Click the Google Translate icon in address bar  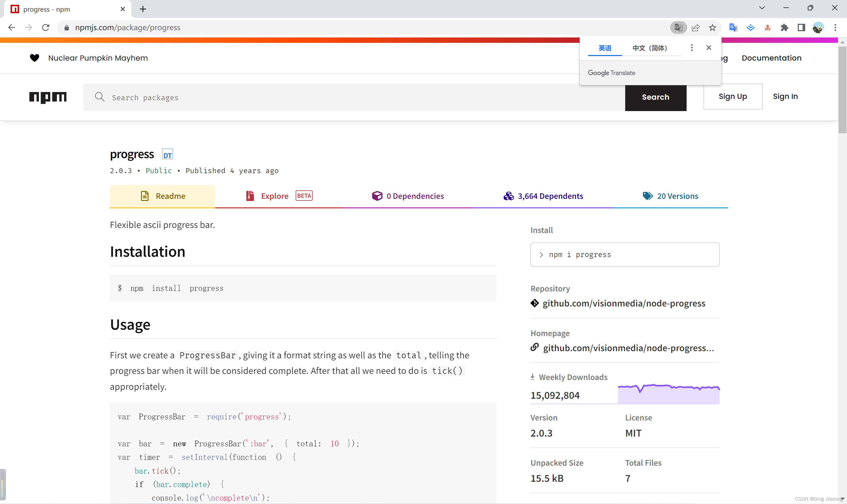tap(678, 28)
